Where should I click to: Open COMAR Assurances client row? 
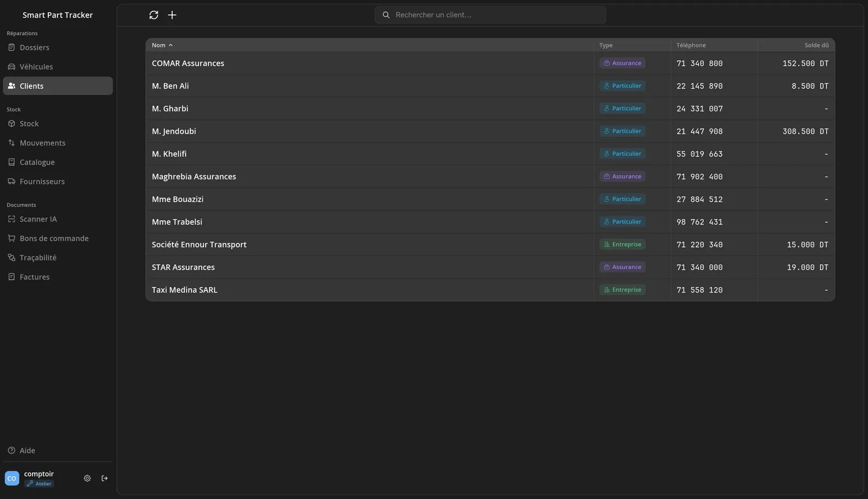pyautogui.click(x=490, y=63)
